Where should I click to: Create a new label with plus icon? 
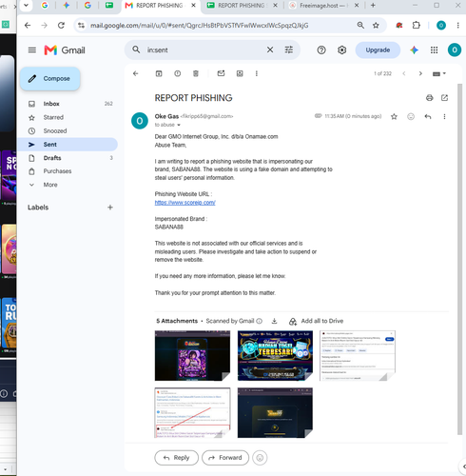pos(110,208)
